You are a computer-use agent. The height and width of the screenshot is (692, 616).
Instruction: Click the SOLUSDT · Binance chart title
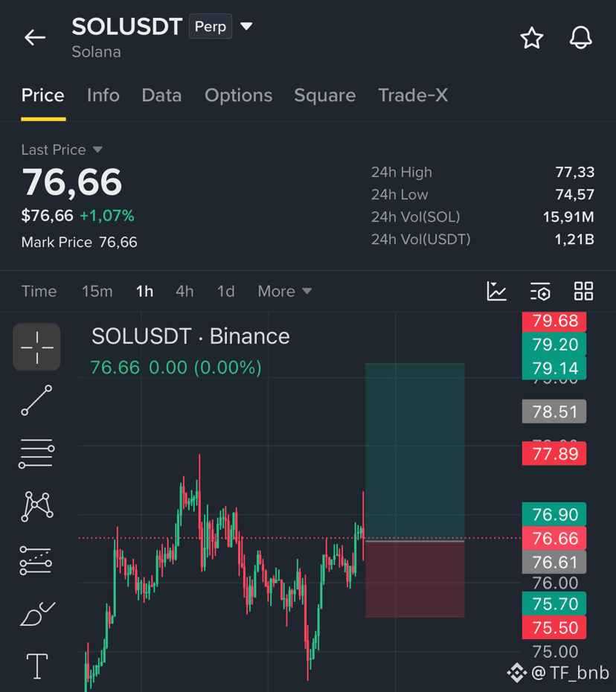coord(190,336)
